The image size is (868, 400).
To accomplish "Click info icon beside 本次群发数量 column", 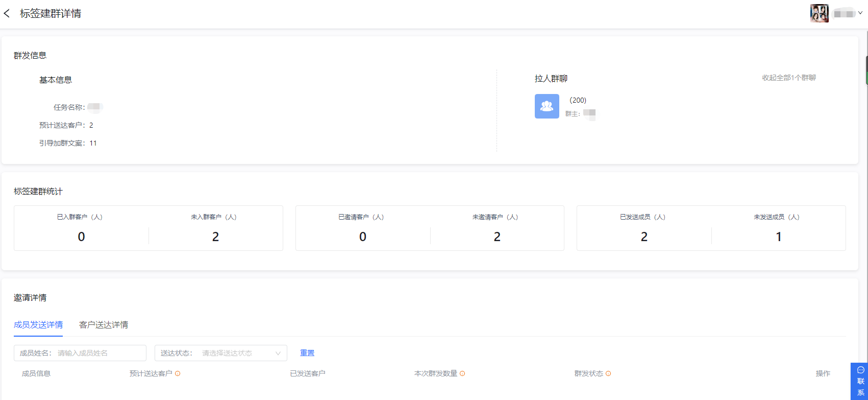I will tap(462, 373).
